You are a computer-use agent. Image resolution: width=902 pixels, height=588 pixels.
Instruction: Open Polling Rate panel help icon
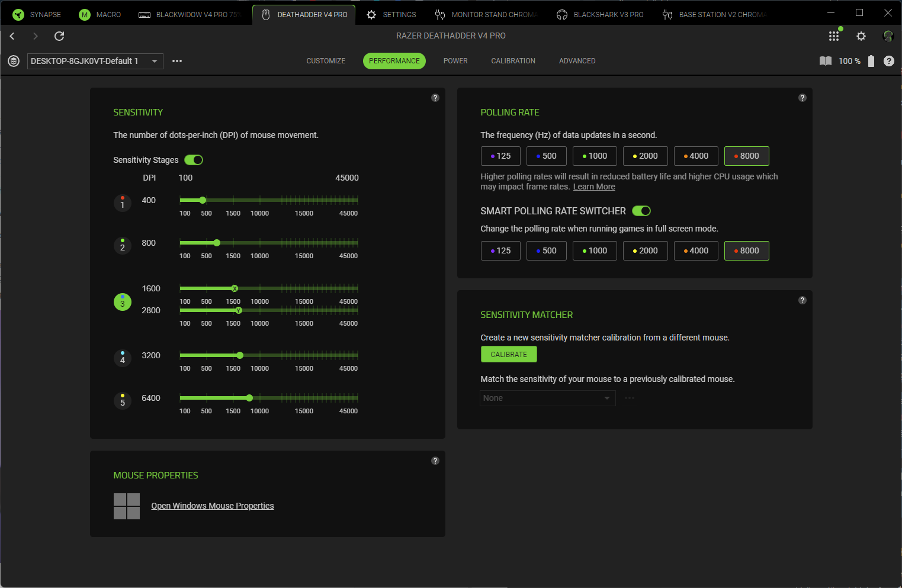[803, 98]
